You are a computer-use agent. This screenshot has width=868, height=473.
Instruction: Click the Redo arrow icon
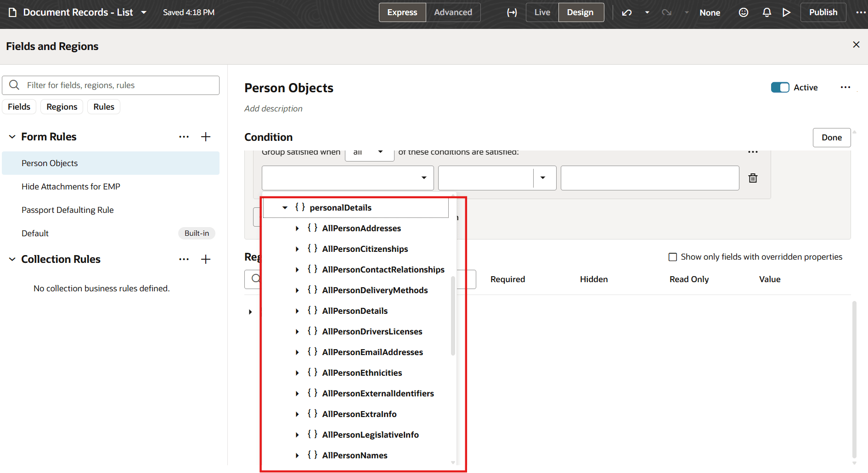pyautogui.click(x=666, y=12)
